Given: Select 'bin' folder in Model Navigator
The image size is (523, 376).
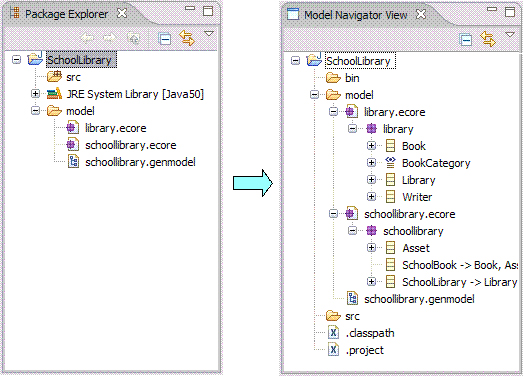Looking at the screenshot, I should pos(352,78).
